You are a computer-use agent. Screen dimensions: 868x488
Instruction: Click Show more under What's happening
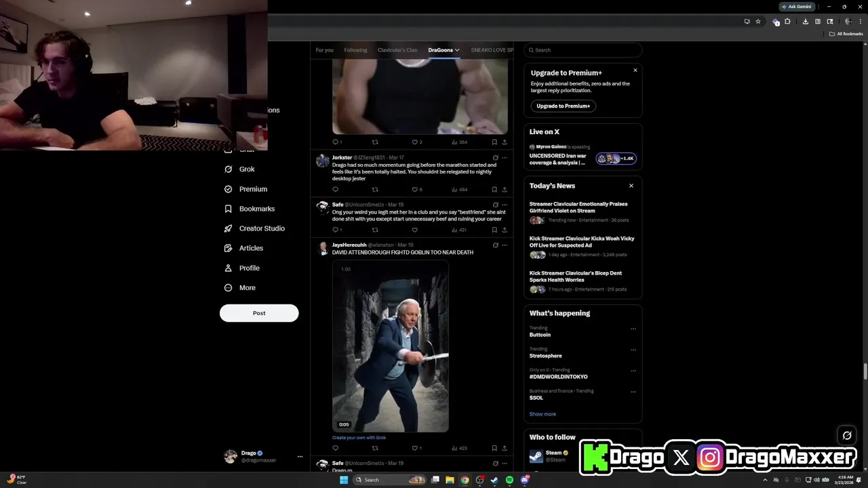tap(542, 414)
